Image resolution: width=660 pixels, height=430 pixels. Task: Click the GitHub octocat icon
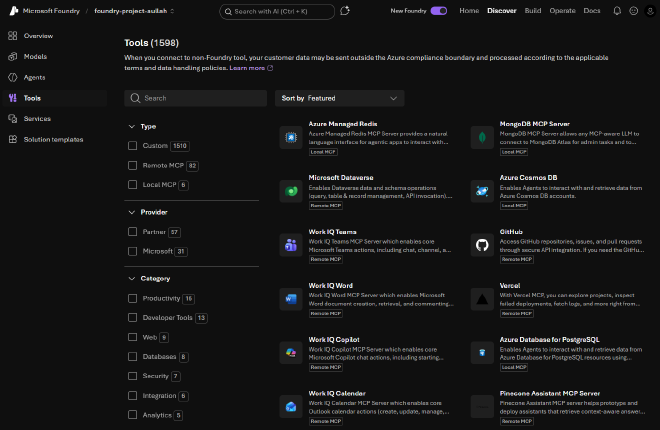tap(482, 245)
